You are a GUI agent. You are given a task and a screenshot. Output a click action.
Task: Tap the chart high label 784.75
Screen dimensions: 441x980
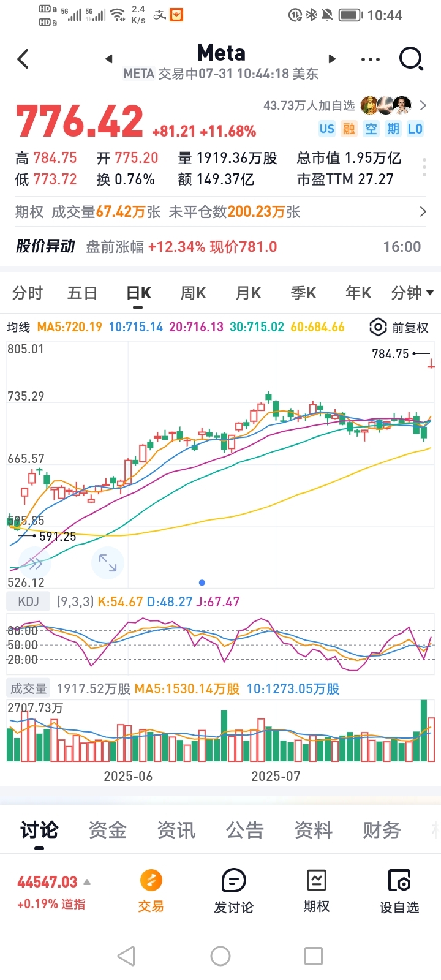click(x=390, y=353)
